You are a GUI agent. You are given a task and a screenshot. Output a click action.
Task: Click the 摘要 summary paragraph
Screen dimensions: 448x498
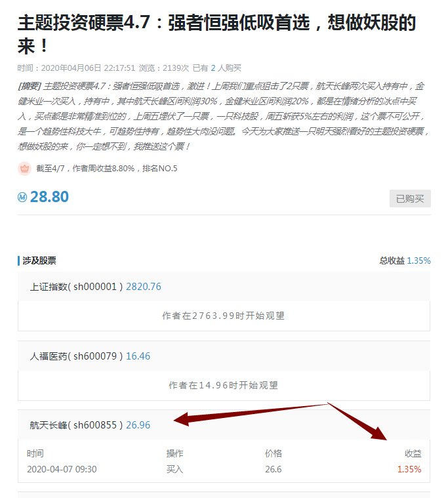pyautogui.click(x=223, y=116)
